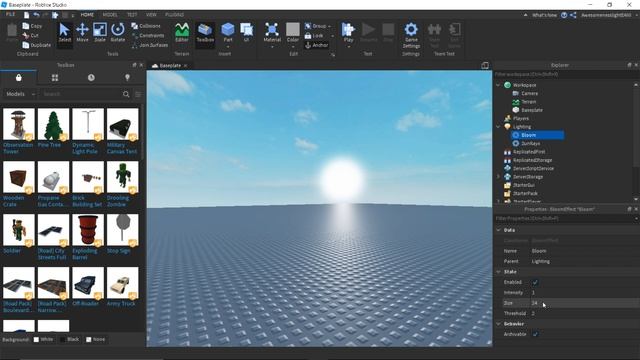Collapse the Behavior properties section

(x=498, y=324)
